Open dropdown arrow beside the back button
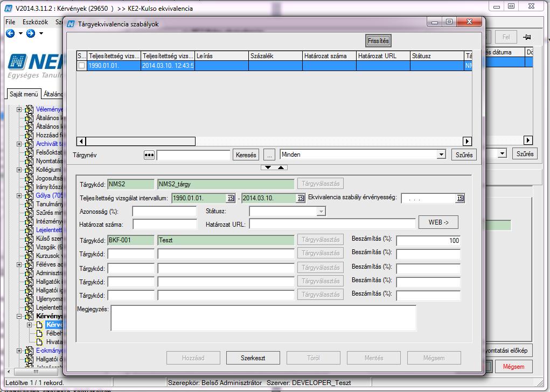This screenshot has height=392, width=550. point(20,33)
